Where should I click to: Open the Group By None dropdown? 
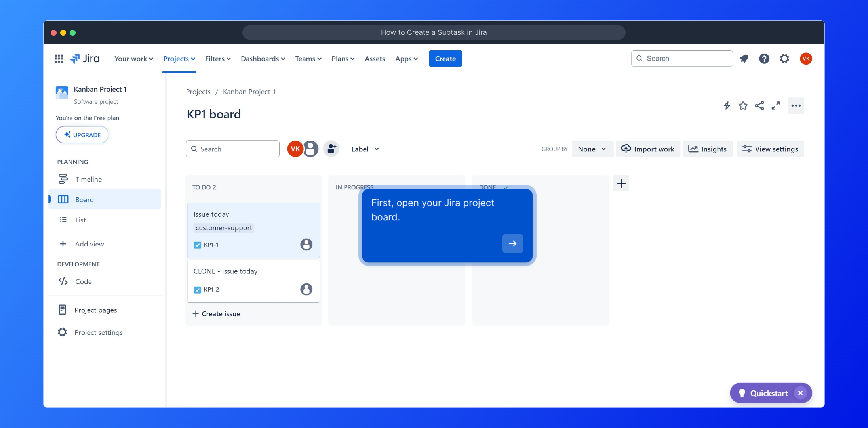[x=592, y=149]
